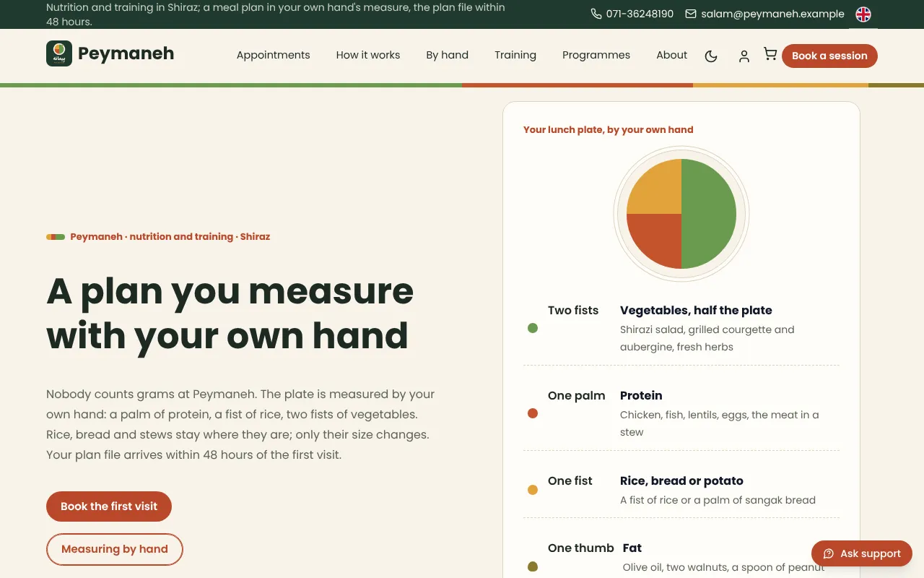
Task: Open the shopping cart icon
Action: point(770,55)
